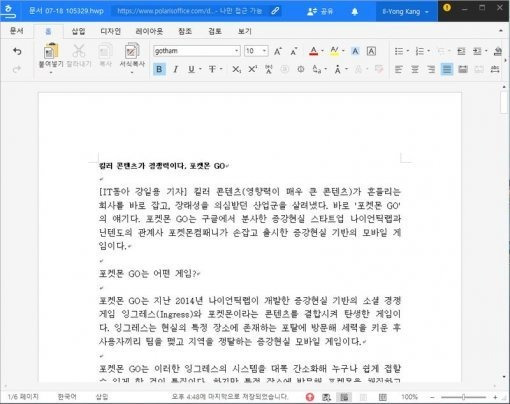Click the character shading A icon

pos(355,51)
